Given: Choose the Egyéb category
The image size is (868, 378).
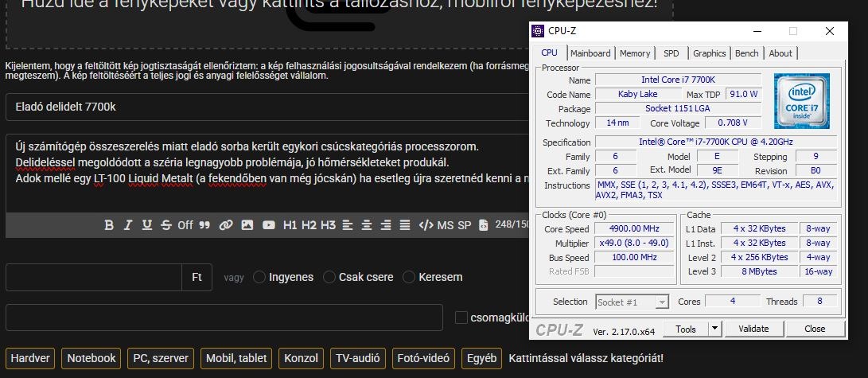Looking at the screenshot, I should (x=481, y=358).
